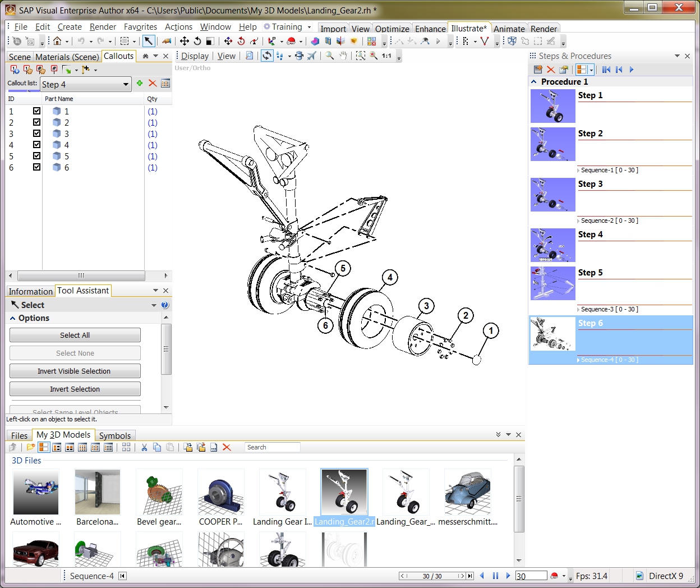Switch to the Optimize tab

point(392,29)
